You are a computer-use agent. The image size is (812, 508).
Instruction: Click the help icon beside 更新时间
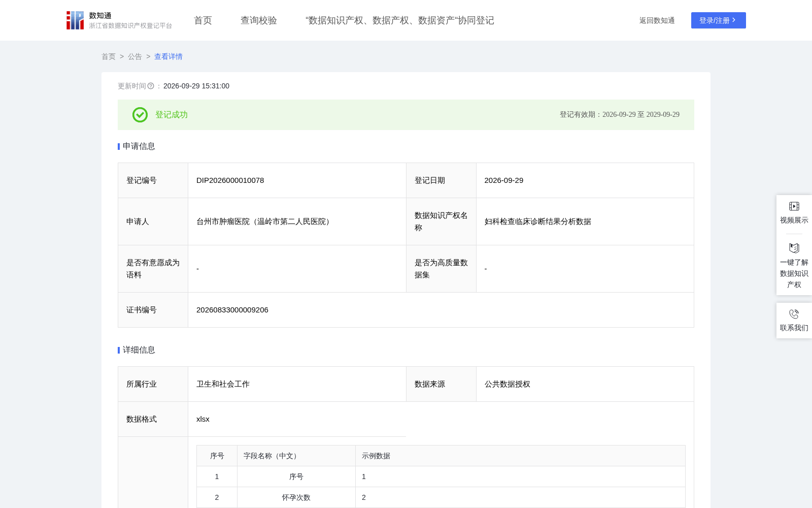point(151,86)
